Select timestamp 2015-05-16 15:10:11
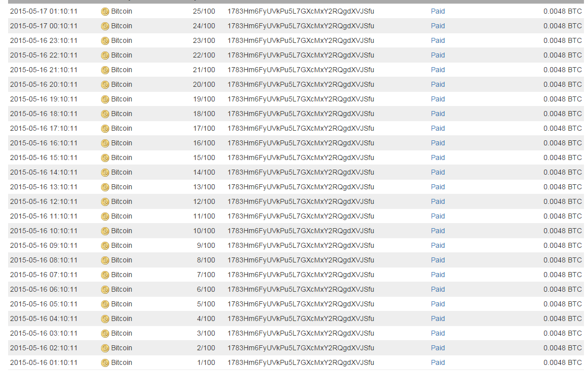The image size is (588, 373). click(x=44, y=157)
